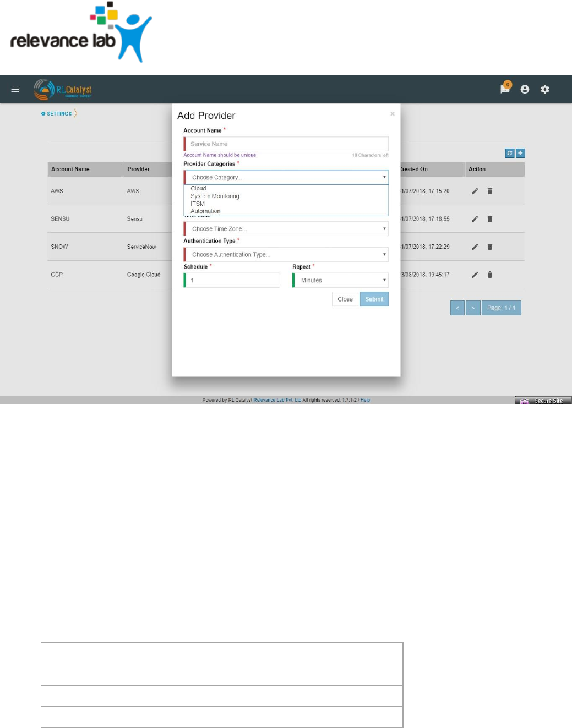
Task: Click the Google Cloud provider cell
Action: point(144,275)
